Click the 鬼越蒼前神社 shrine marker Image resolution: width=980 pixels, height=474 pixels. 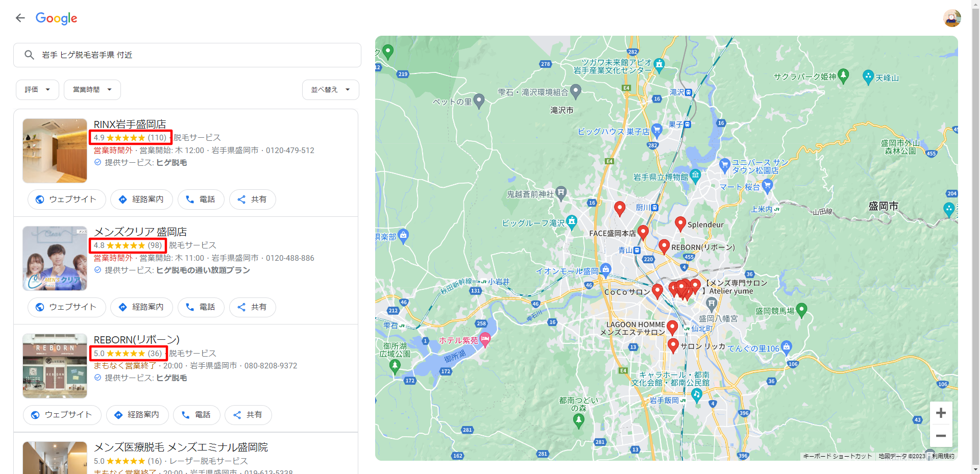point(561,193)
